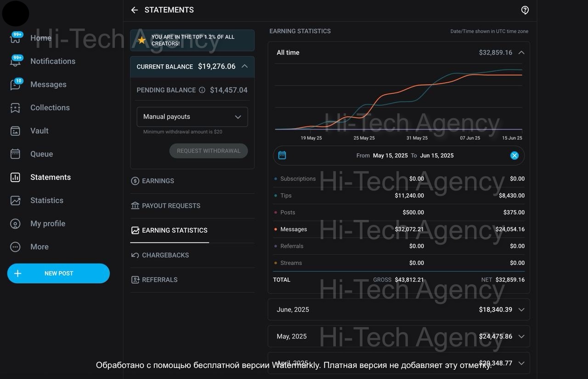The height and width of the screenshot is (379, 588).
Task: Switch to REFERRALS tab
Action: click(x=160, y=280)
